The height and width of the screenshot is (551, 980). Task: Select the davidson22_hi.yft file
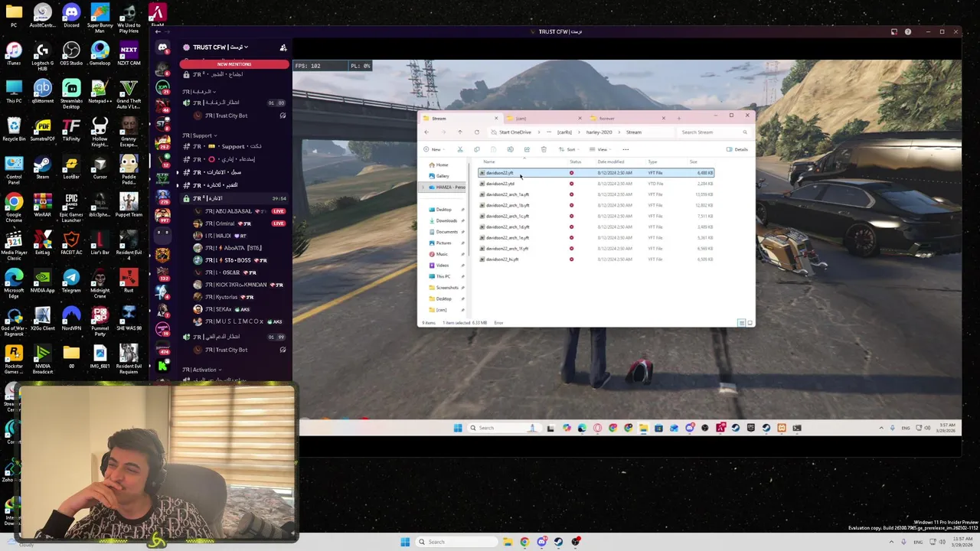596,259
